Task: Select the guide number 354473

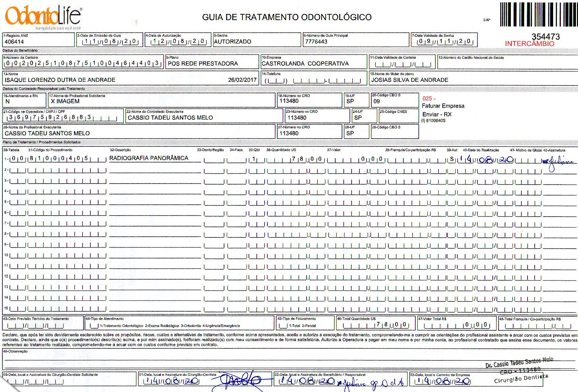Action: 546,36
